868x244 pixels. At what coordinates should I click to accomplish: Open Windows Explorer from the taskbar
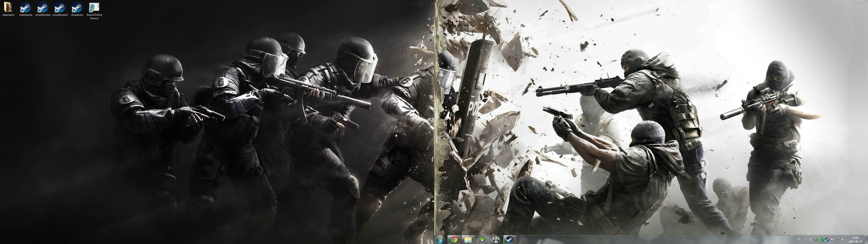[x=468, y=240]
